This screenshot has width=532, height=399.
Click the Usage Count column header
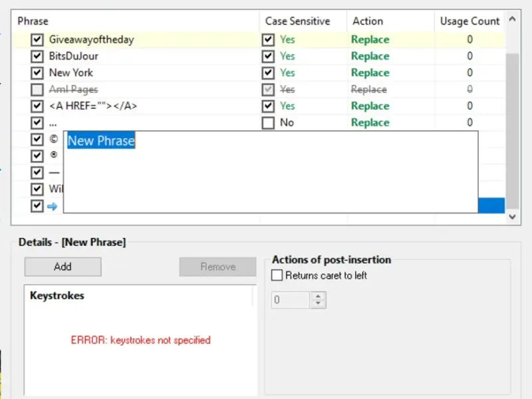(469, 21)
